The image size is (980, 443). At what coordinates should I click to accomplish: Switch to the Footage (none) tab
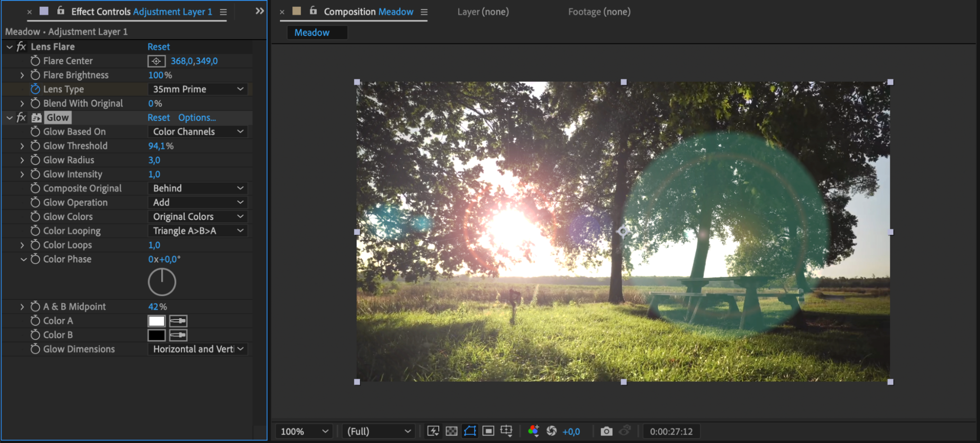(599, 12)
